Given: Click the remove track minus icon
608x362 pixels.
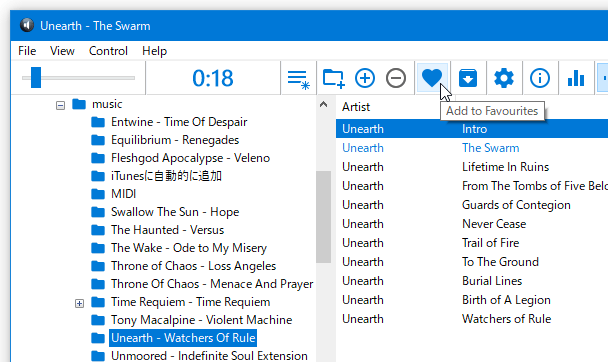Looking at the screenshot, I should coord(396,78).
